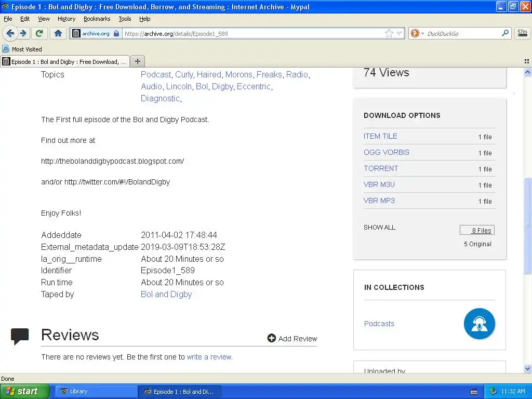This screenshot has height=399, width=532.
Task: Open the Most Visited bookmarks folder
Action: click(22, 49)
